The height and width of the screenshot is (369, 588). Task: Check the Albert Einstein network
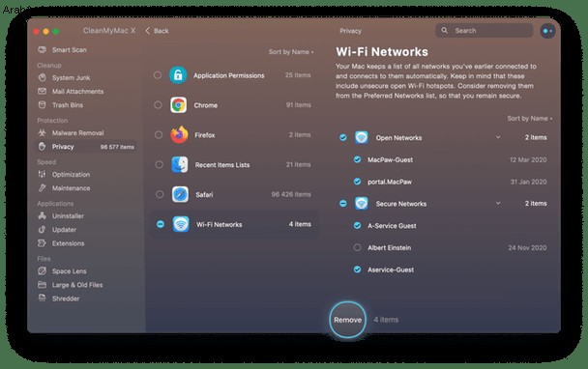click(358, 247)
